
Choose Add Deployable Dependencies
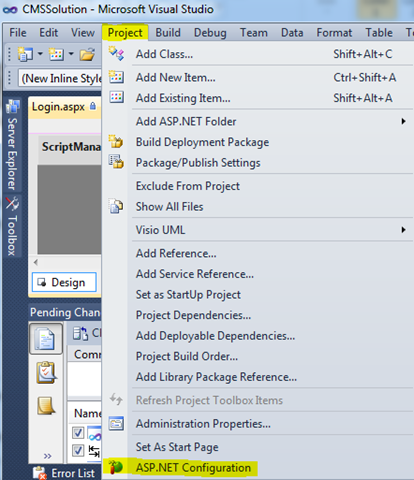pyautogui.click(x=257, y=336)
